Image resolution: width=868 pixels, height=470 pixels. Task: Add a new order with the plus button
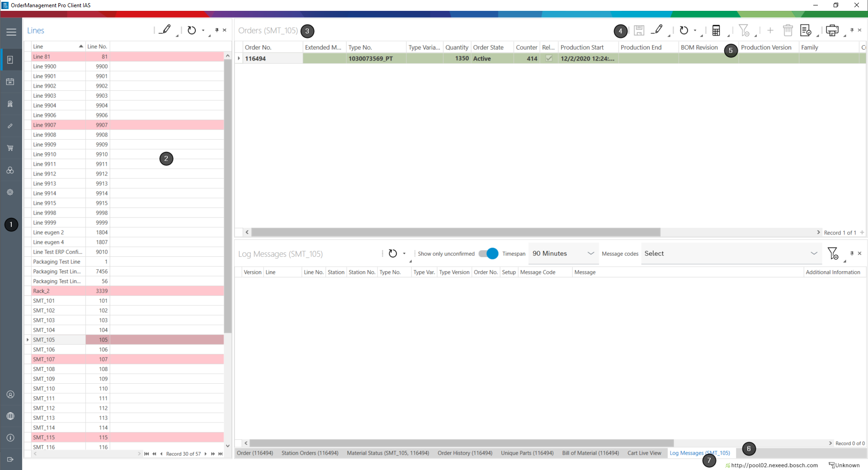(x=770, y=30)
